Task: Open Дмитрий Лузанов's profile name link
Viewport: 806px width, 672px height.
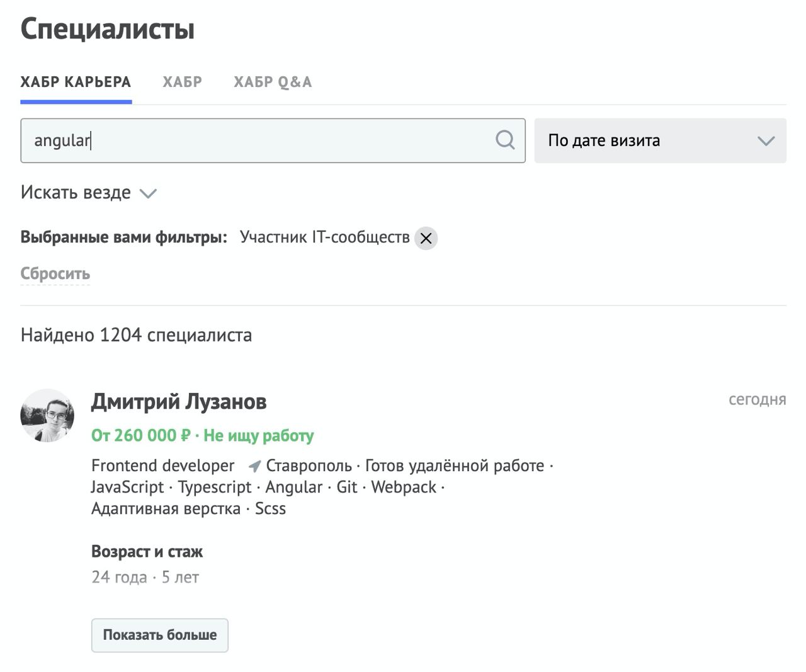Action: tap(179, 401)
